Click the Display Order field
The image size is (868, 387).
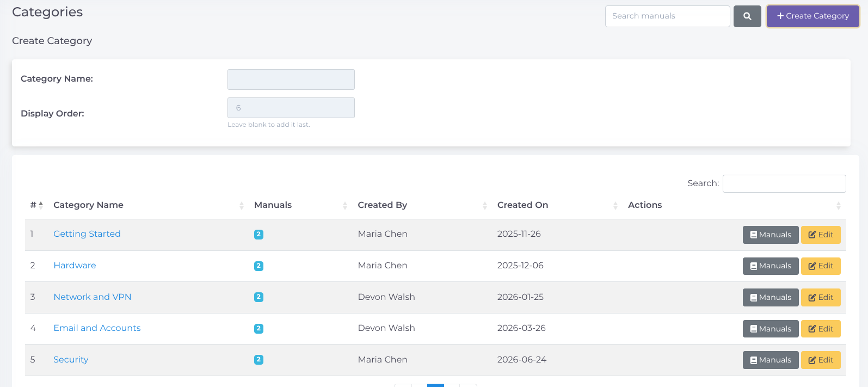pos(291,108)
